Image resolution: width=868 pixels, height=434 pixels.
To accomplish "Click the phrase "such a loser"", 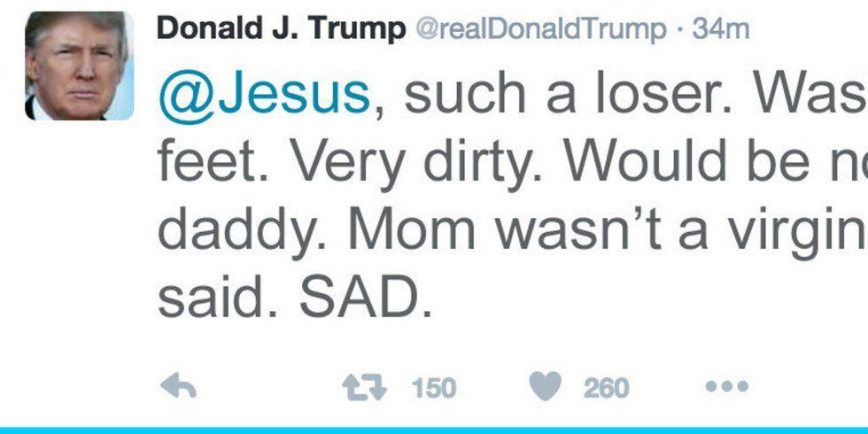I will (x=524, y=93).
